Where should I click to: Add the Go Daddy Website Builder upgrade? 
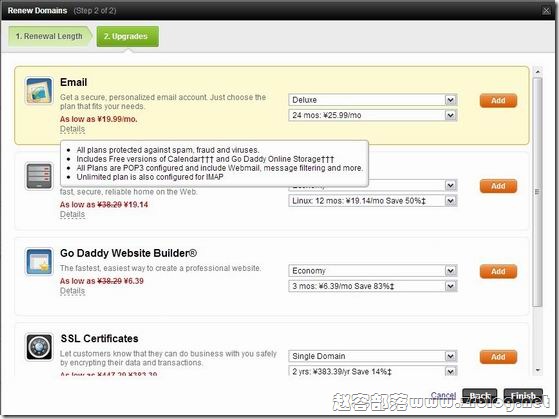pyautogui.click(x=498, y=271)
